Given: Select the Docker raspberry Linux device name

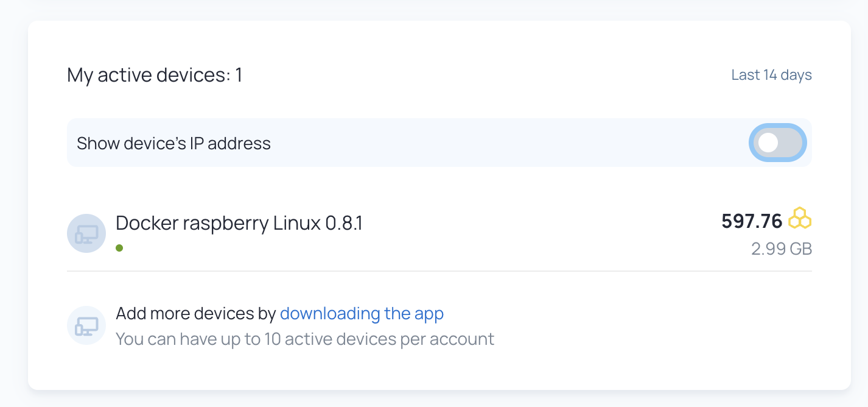Looking at the screenshot, I should [x=239, y=223].
